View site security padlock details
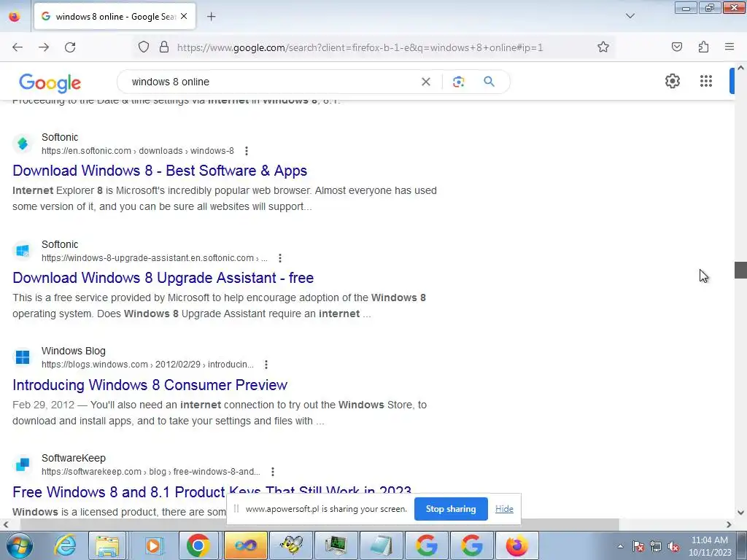The height and width of the screenshot is (560, 747). tap(164, 47)
